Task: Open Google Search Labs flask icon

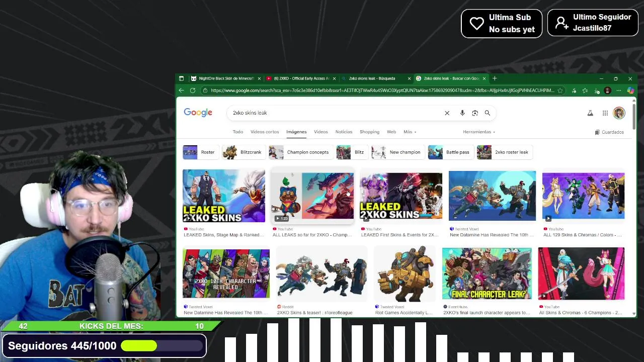Action: pos(590,113)
